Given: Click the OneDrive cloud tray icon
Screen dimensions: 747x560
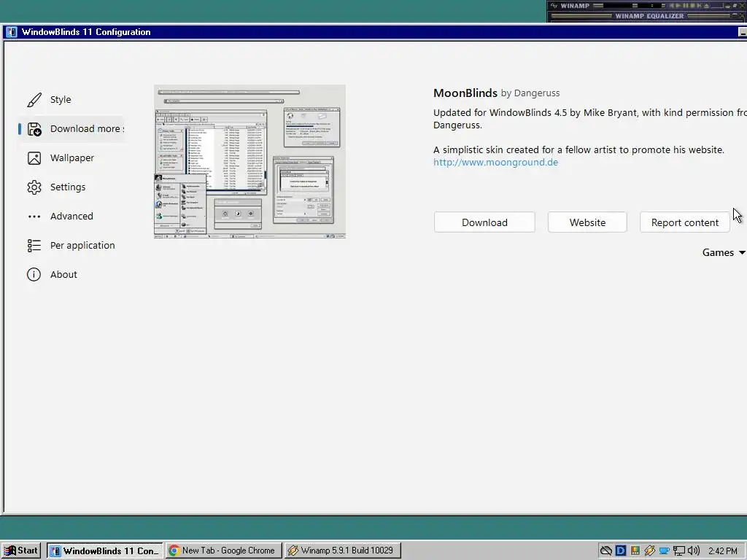Looking at the screenshot, I should 606,551.
